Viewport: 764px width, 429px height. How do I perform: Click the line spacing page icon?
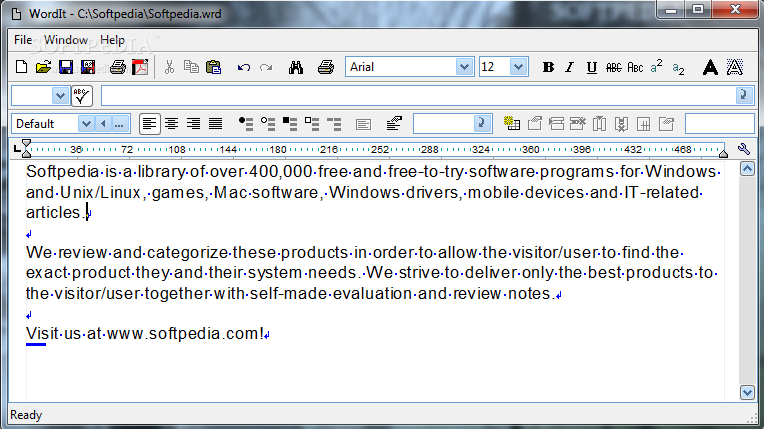(x=363, y=124)
